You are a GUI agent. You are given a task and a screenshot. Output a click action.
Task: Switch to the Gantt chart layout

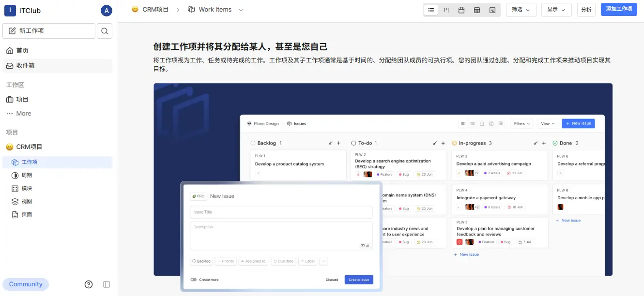click(492, 10)
